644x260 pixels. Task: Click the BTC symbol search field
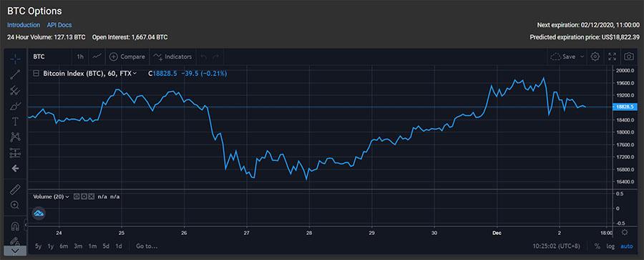tap(49, 57)
